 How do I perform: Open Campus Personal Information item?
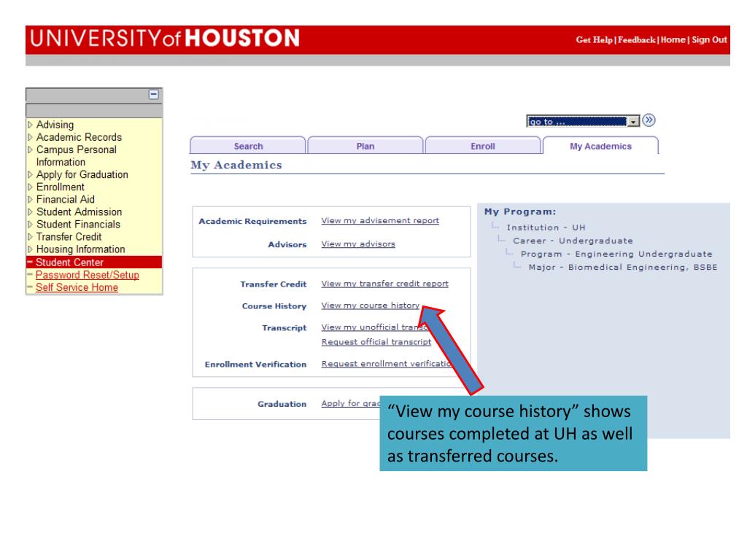[76, 156]
